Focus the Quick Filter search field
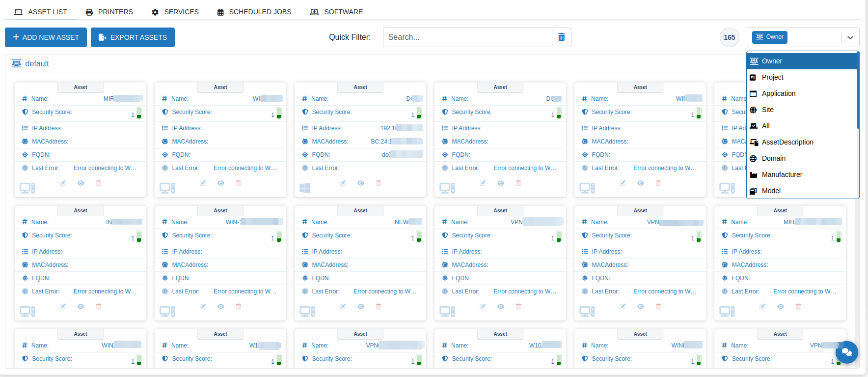Viewport: 868px width, 377px height. (x=467, y=37)
